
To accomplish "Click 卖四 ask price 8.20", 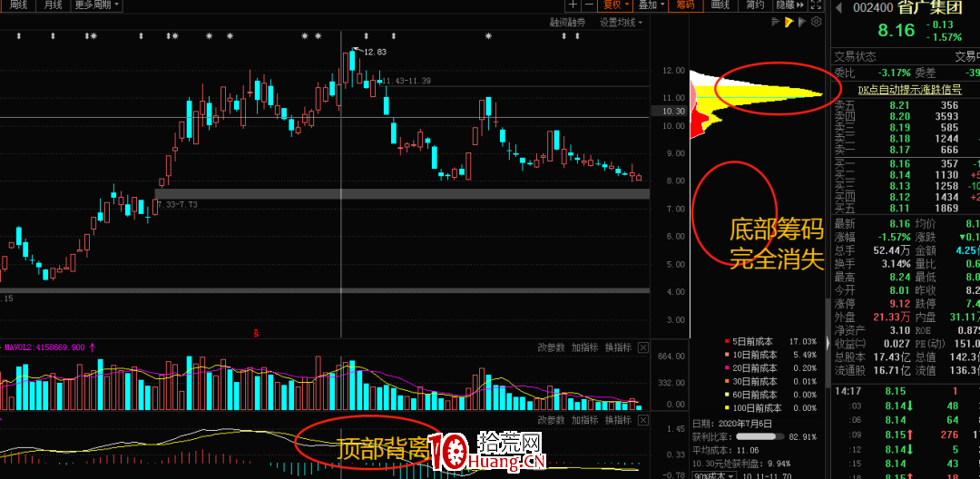I will 898,116.
